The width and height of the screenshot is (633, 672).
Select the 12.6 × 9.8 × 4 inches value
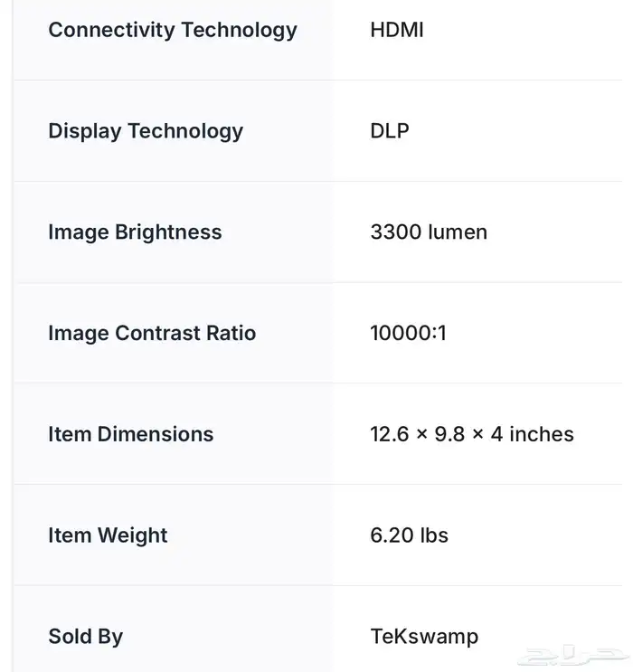click(x=472, y=434)
